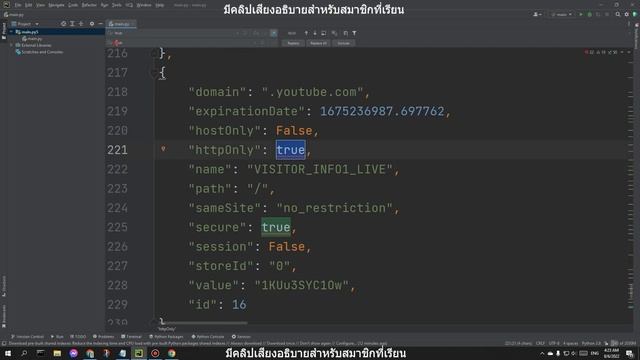
Task: Open the run configuration dropdown
Action: [562, 14]
